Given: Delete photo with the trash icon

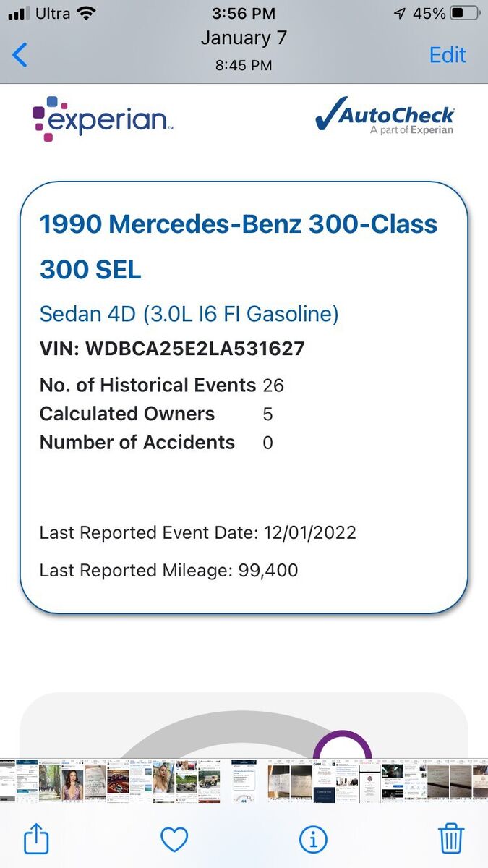Looking at the screenshot, I should point(451,839).
